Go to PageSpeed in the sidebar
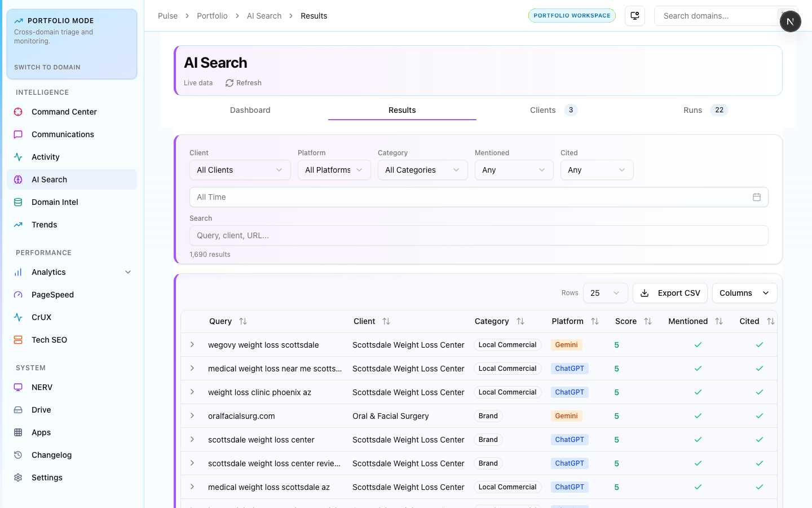 pos(52,295)
